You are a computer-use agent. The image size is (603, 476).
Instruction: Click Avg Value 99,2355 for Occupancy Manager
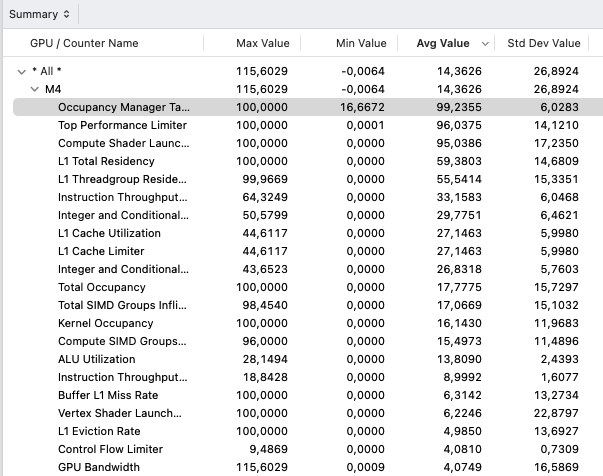(x=459, y=107)
